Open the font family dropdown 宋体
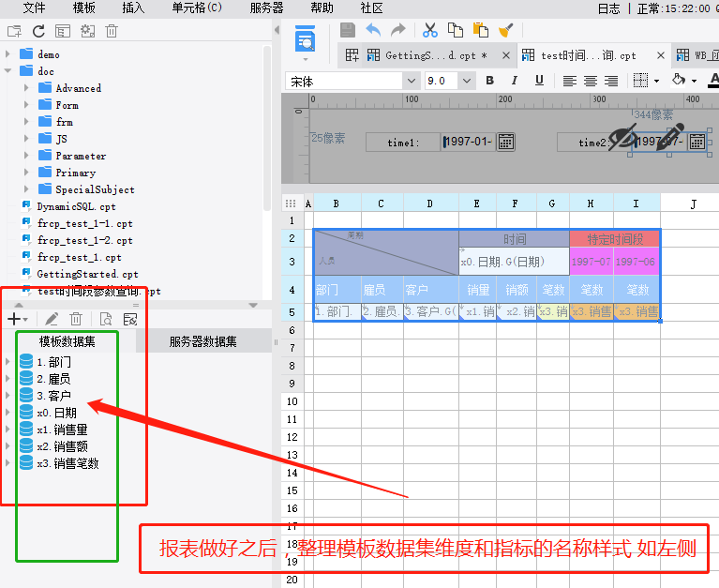 click(x=412, y=82)
